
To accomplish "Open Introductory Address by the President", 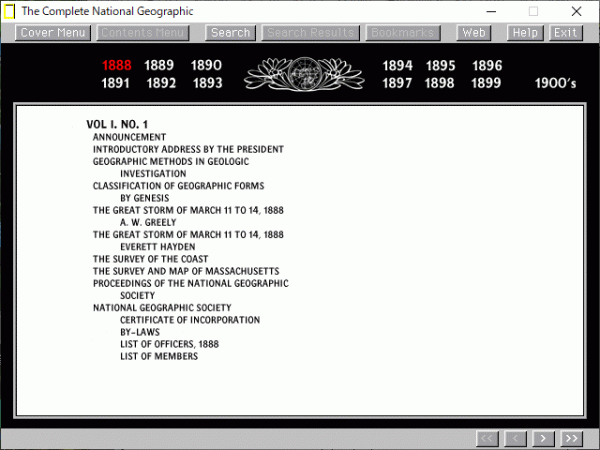I will coord(188,149).
